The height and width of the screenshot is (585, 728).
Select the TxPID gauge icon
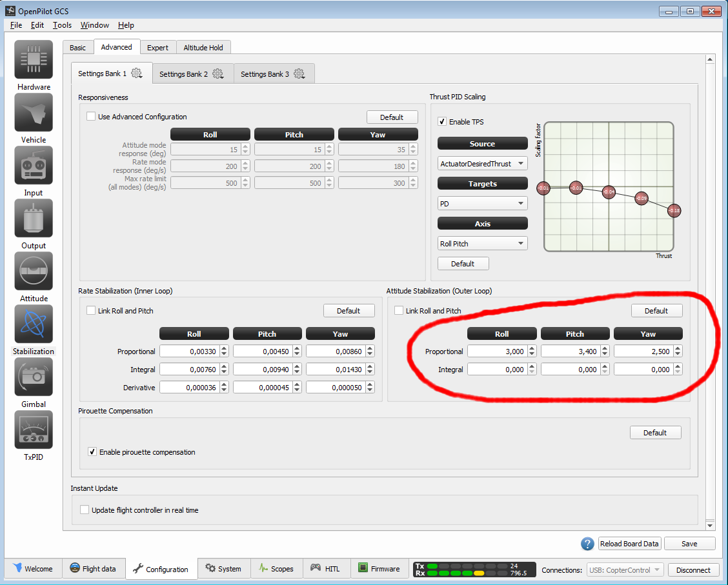coord(34,430)
